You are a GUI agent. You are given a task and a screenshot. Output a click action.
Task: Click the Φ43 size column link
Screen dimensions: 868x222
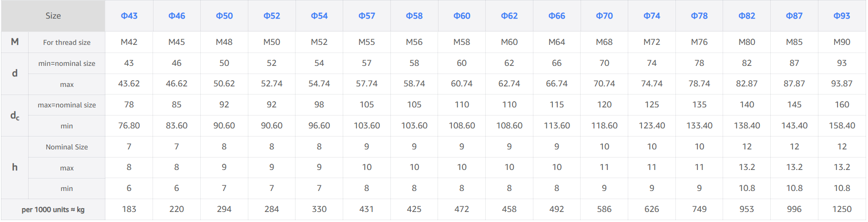(129, 16)
